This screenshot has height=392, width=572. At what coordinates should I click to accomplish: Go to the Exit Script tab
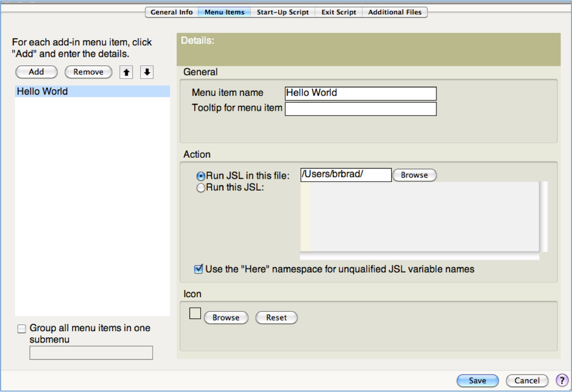338,12
